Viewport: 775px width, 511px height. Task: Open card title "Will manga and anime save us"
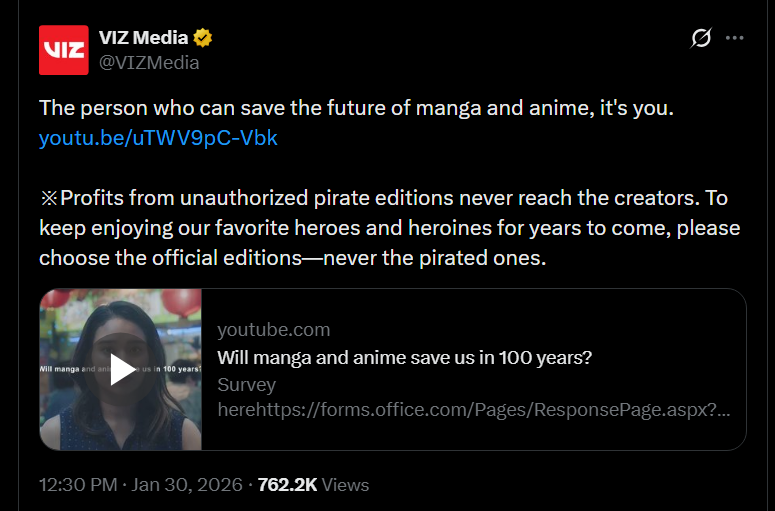point(404,357)
